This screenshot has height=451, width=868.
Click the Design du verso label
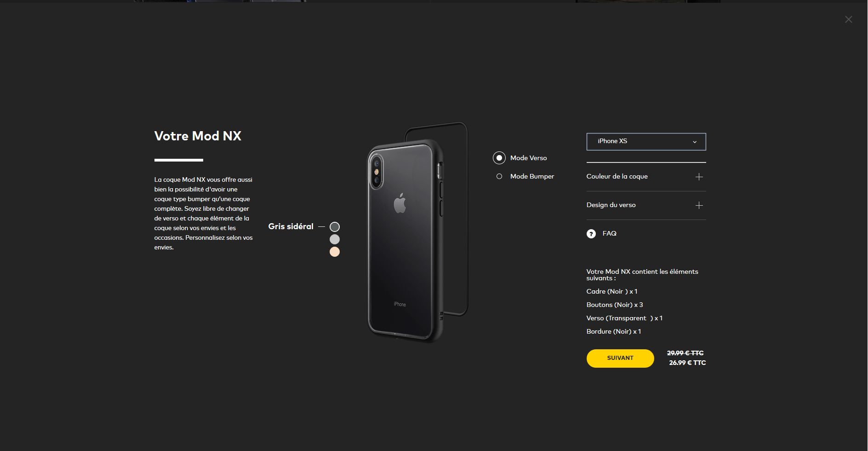click(x=611, y=205)
